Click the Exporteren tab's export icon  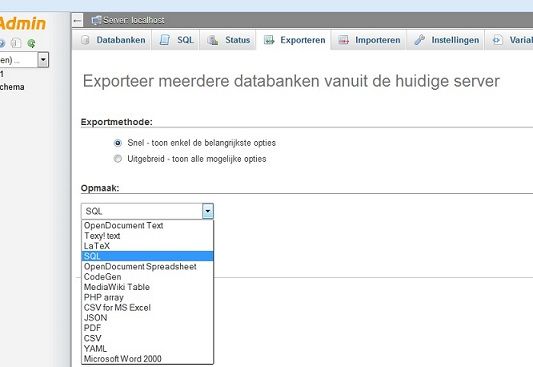[269, 40]
